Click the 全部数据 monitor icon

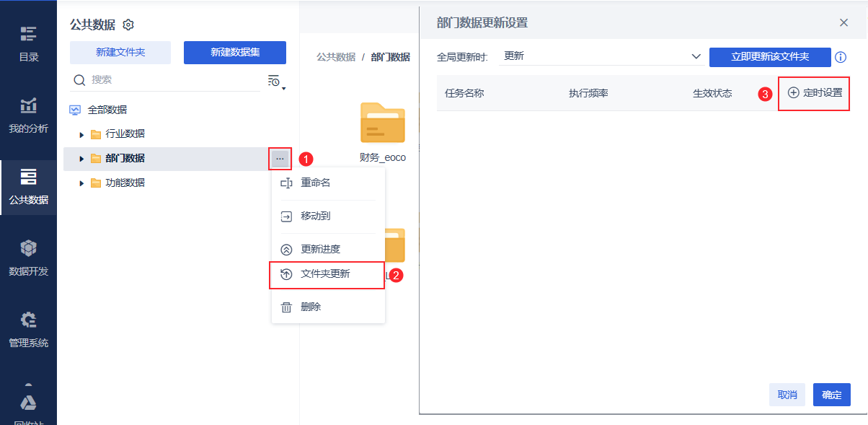coord(75,110)
